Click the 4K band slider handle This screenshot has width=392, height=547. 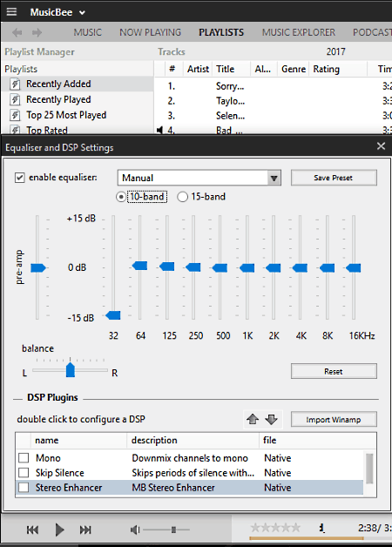(300, 268)
